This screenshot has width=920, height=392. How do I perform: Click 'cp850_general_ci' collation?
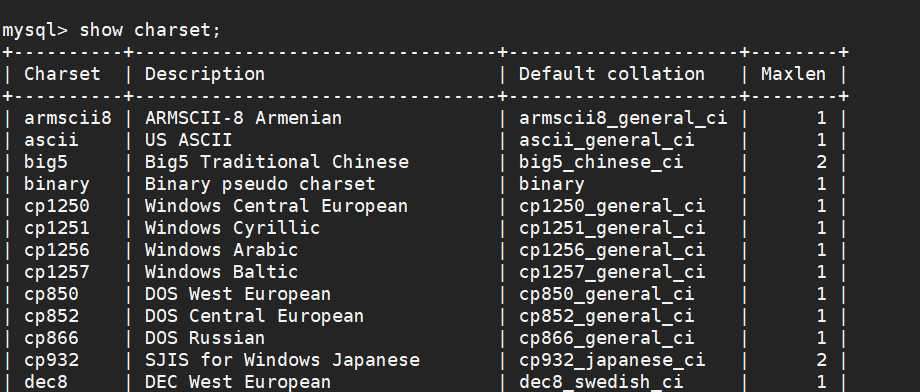pos(607,294)
